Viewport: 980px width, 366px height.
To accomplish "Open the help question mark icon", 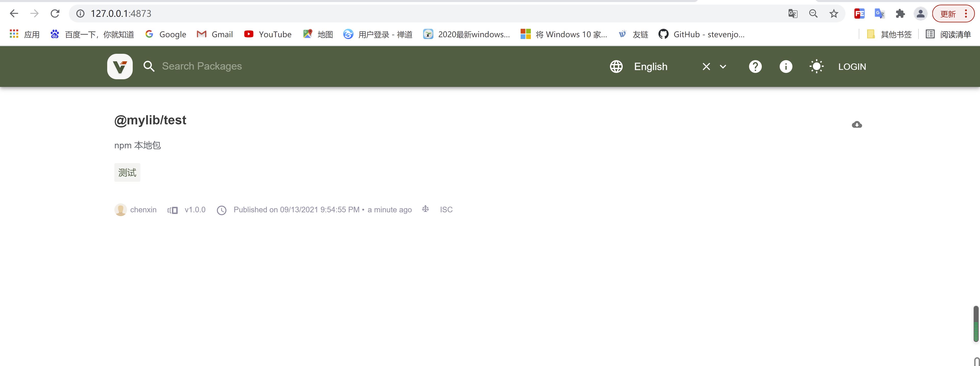I will pyautogui.click(x=755, y=67).
